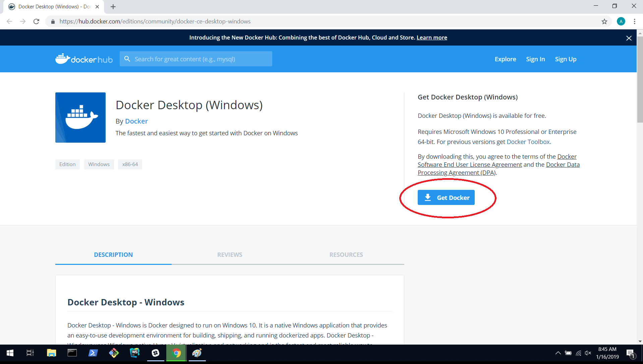643x364 pixels.
Task: Open Task View on the taskbar
Action: (x=30, y=353)
